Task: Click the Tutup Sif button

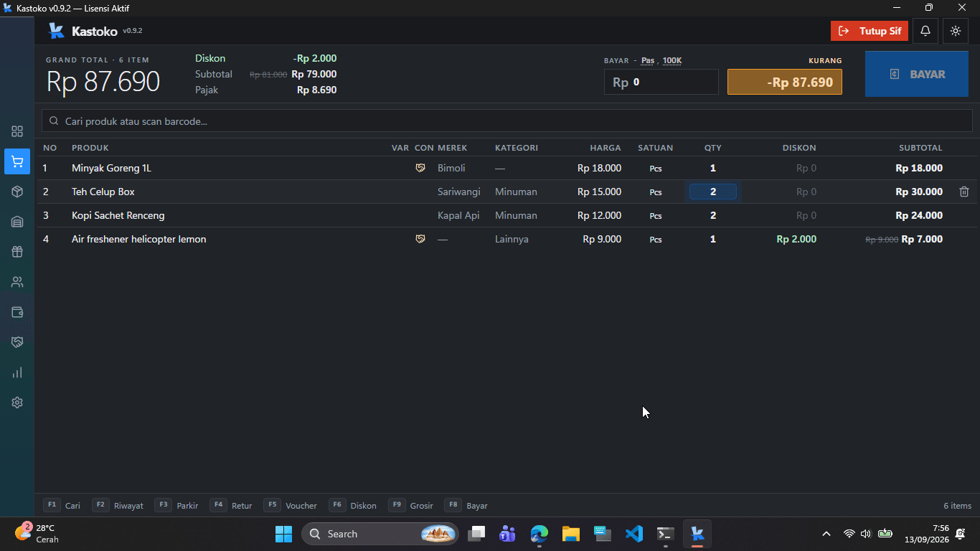Action: point(870,31)
